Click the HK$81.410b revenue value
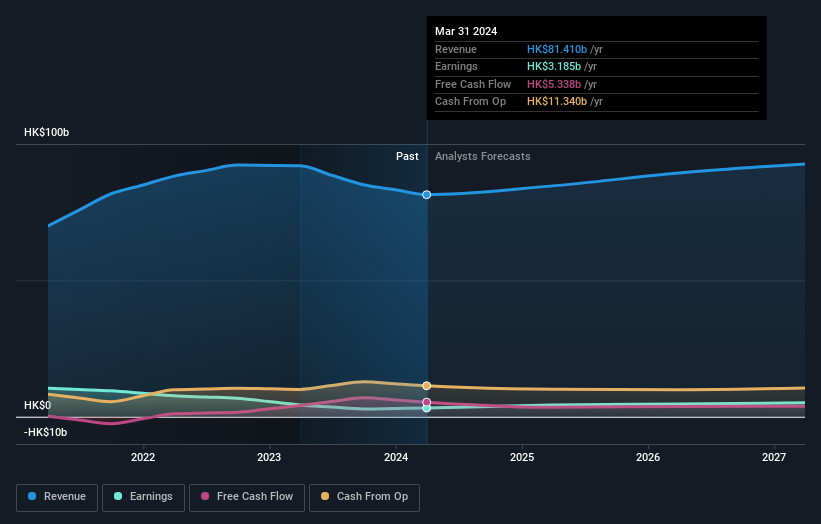This screenshot has width=821, height=524. [557, 49]
